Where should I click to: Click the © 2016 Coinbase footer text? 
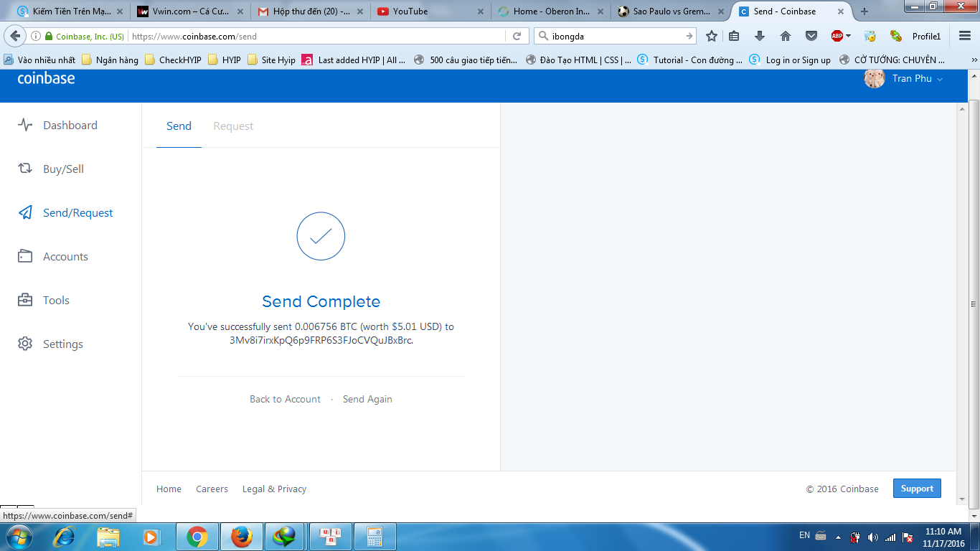(842, 489)
